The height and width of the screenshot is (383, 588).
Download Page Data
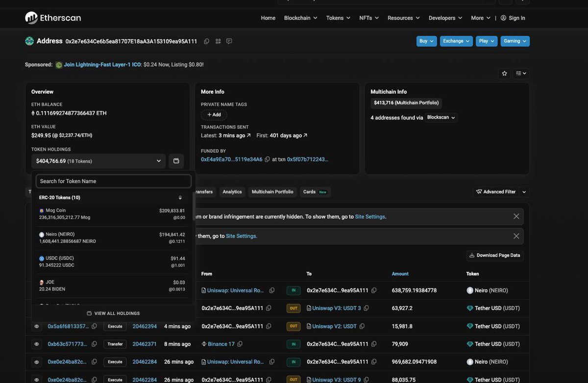495,255
